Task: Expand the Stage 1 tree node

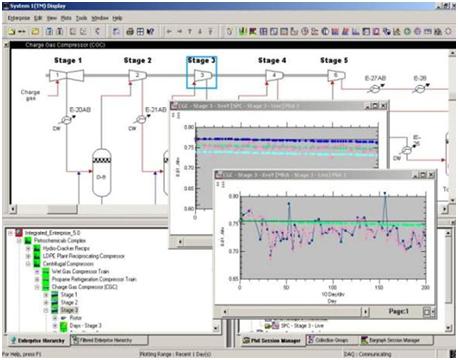Action: coord(46,295)
